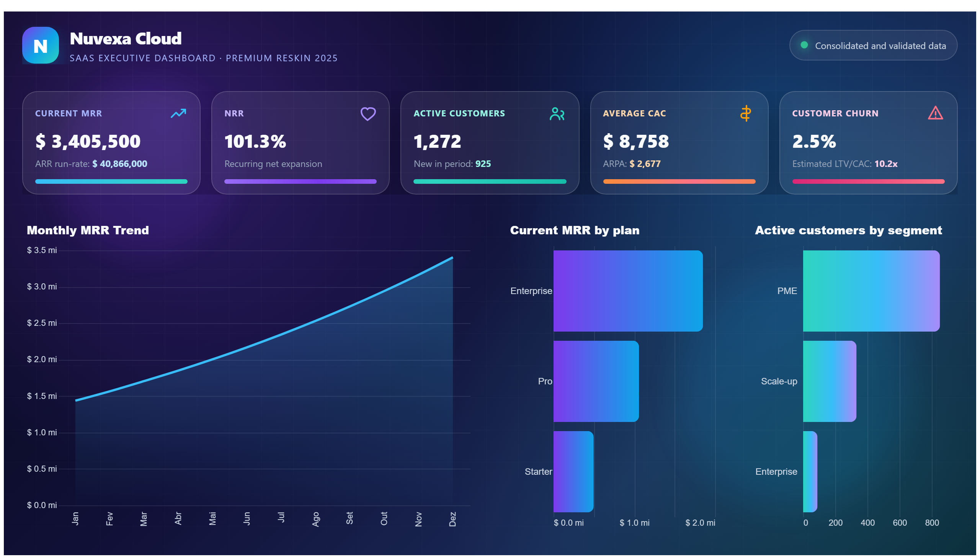The width and height of the screenshot is (980, 559).
Task: Click the Ago month axis label
Action: tap(315, 519)
